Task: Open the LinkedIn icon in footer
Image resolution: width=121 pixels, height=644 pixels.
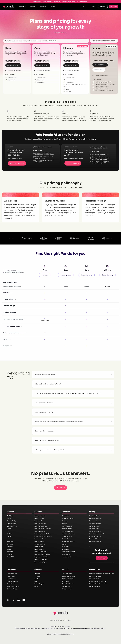Action: [x=18, y=600]
